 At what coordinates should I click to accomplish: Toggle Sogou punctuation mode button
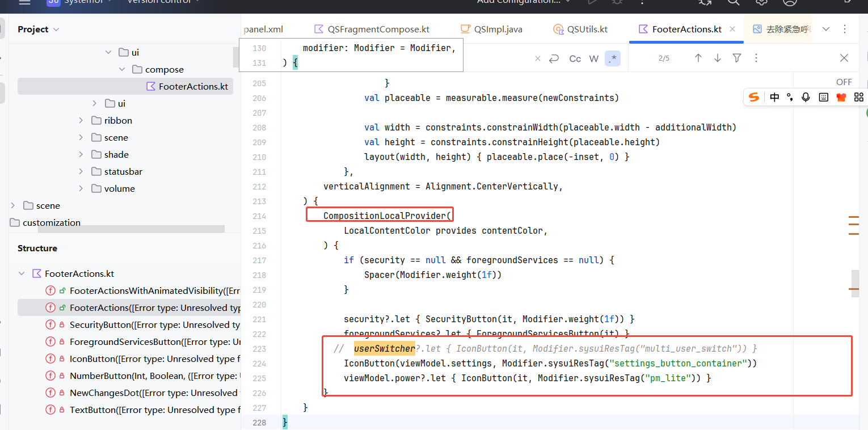click(x=790, y=97)
